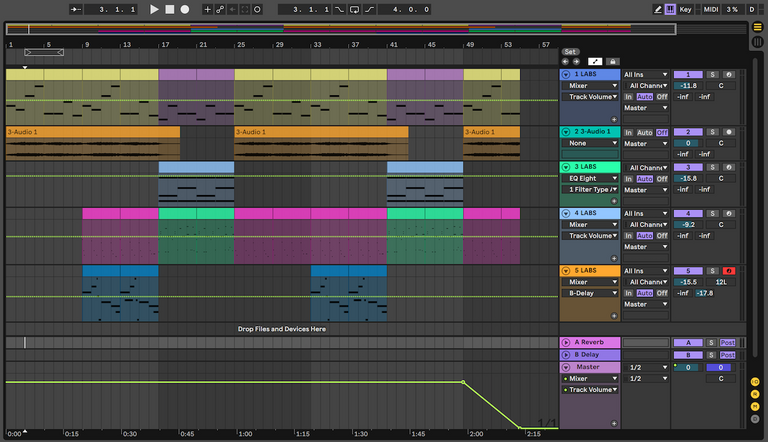This screenshot has width=768, height=442.
Task: Add automation lane on 5 LABS
Action: pos(614,316)
